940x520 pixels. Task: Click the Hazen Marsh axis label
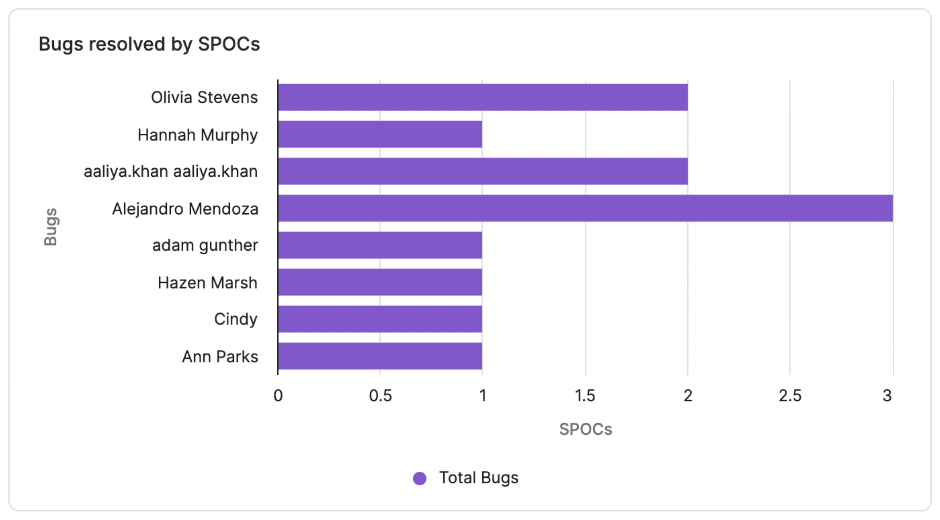pos(207,282)
